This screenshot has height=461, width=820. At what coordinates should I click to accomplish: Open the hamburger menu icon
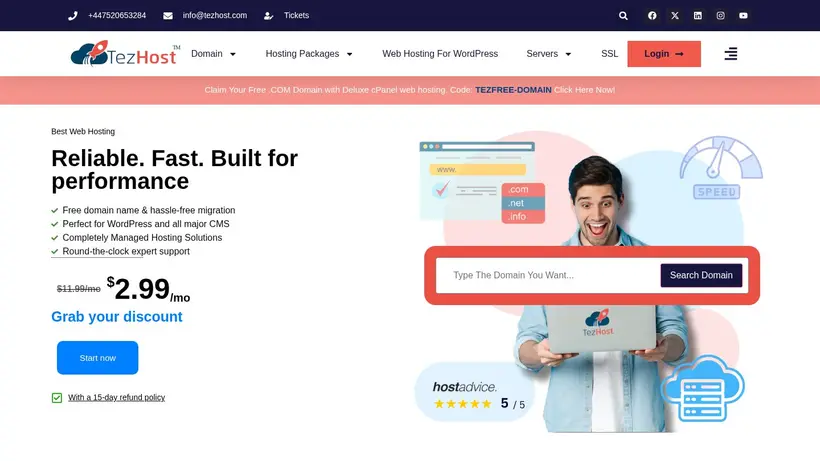[731, 54]
